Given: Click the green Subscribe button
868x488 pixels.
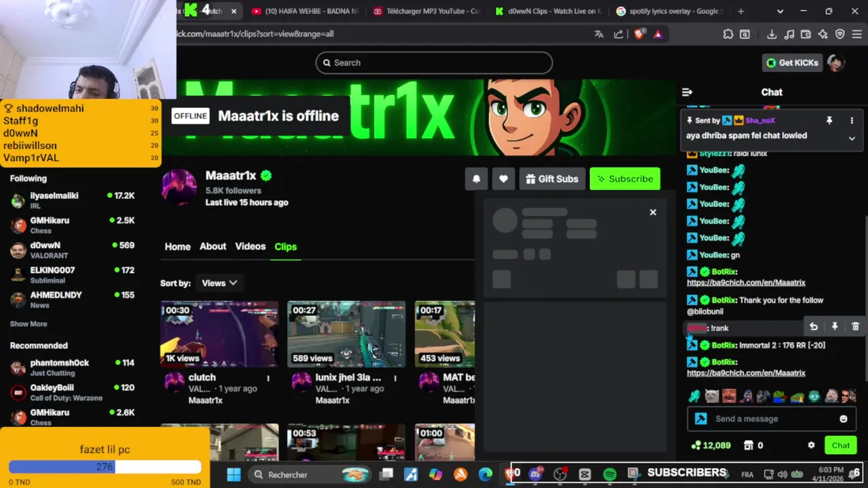Looking at the screenshot, I should point(625,179).
